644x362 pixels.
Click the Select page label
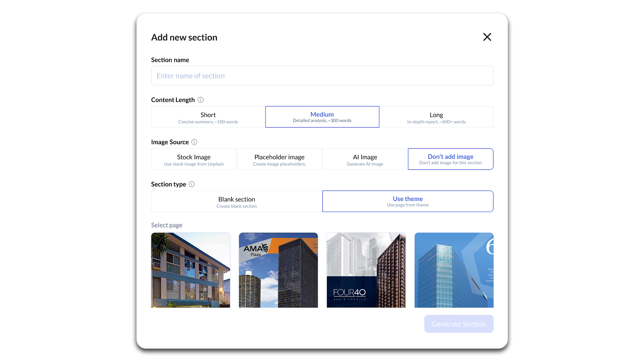coord(167,225)
